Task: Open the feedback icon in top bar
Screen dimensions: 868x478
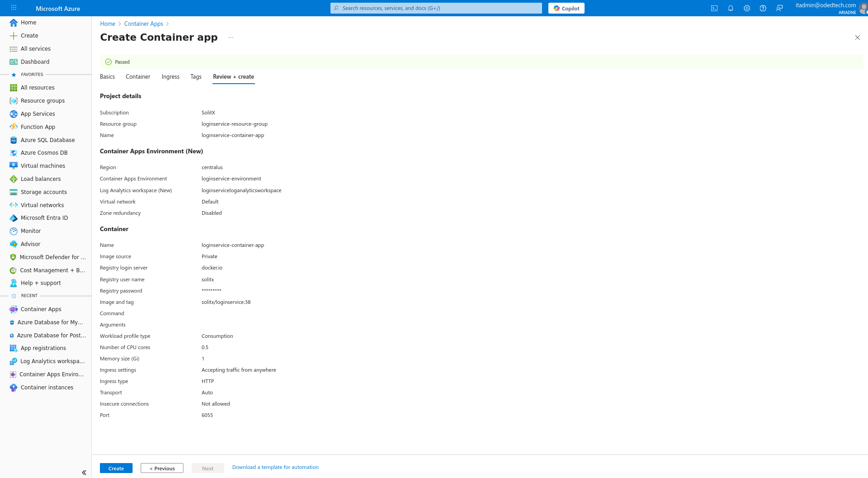Action: pos(779,8)
